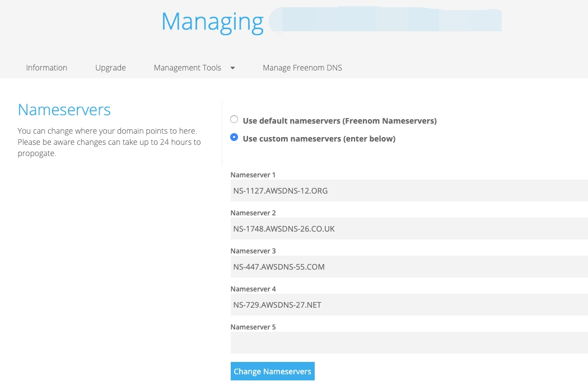Click the Nameservers section heading
Screen dimensions: 588x386
pos(64,110)
